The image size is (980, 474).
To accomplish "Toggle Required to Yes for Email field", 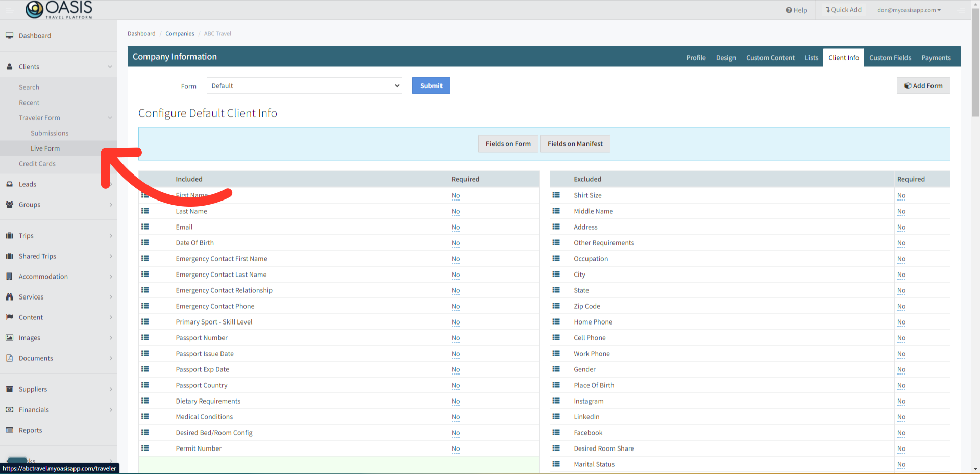I will (x=455, y=227).
